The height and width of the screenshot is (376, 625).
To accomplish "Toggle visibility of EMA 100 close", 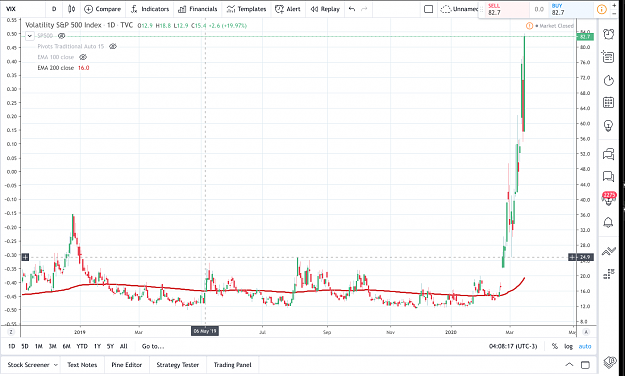I will point(83,57).
